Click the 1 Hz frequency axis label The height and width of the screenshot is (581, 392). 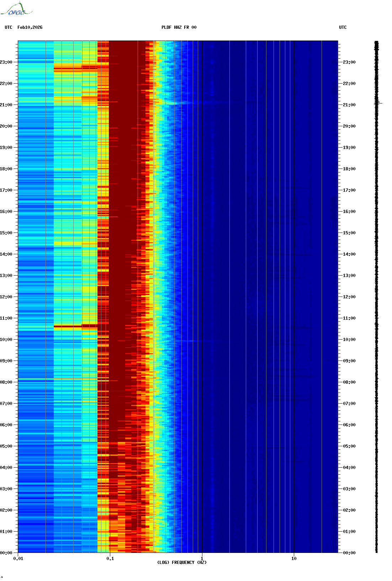[202, 559]
